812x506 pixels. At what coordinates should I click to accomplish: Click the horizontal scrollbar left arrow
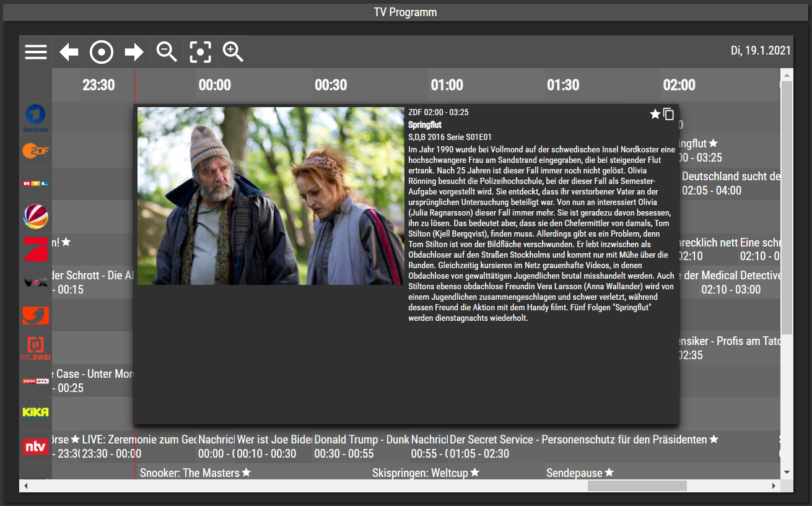25,486
